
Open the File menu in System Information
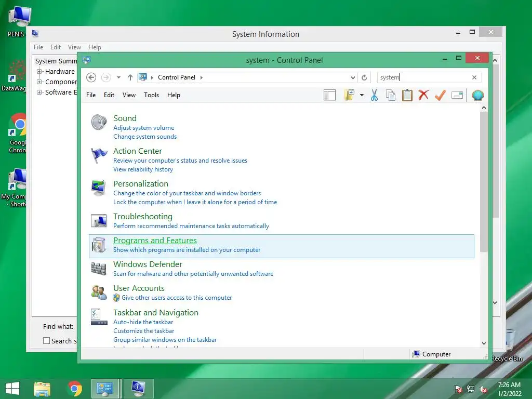pos(38,47)
